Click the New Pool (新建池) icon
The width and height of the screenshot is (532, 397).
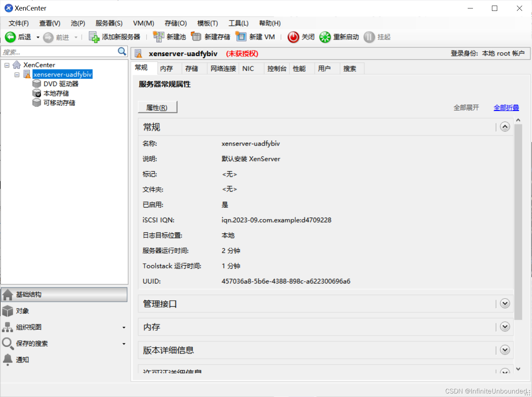(158, 37)
